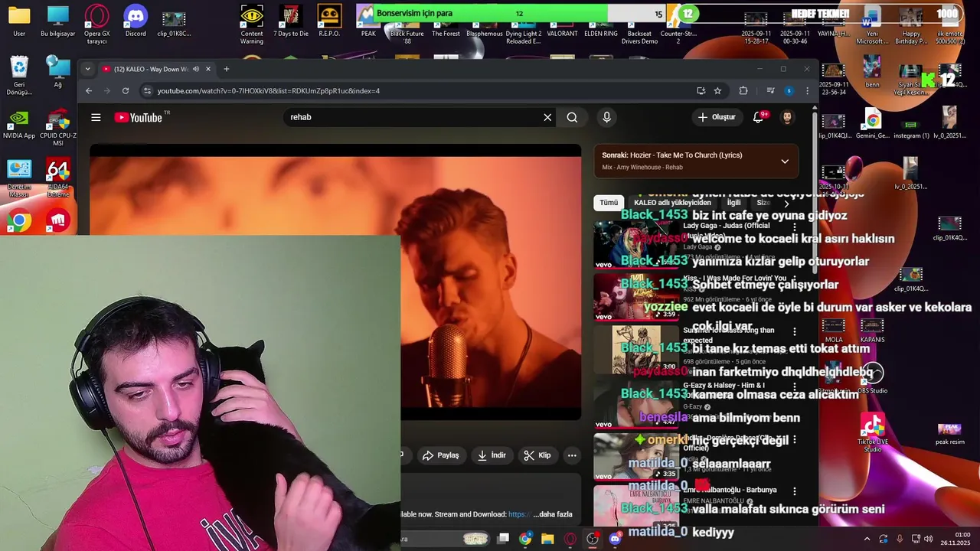This screenshot has width=980, height=551.
Task: Show more filter chips with right arrow
Action: pos(786,203)
